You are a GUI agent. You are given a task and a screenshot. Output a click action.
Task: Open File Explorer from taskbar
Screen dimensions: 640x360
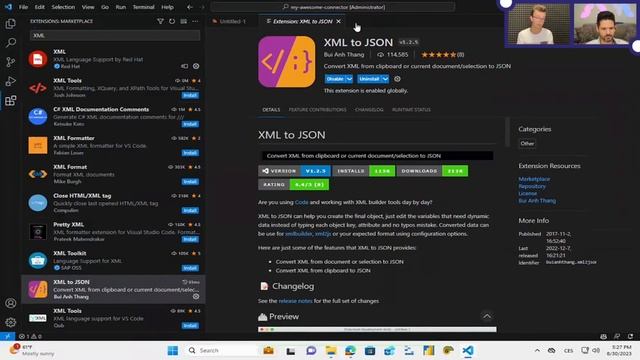click(x=331, y=351)
